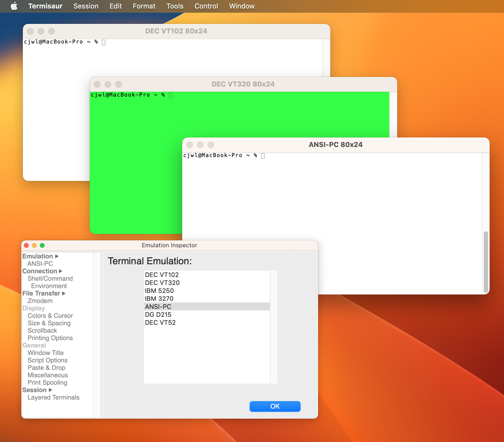The image size is (504, 442).
Task: Open Scrollback settings
Action: [x=42, y=331]
